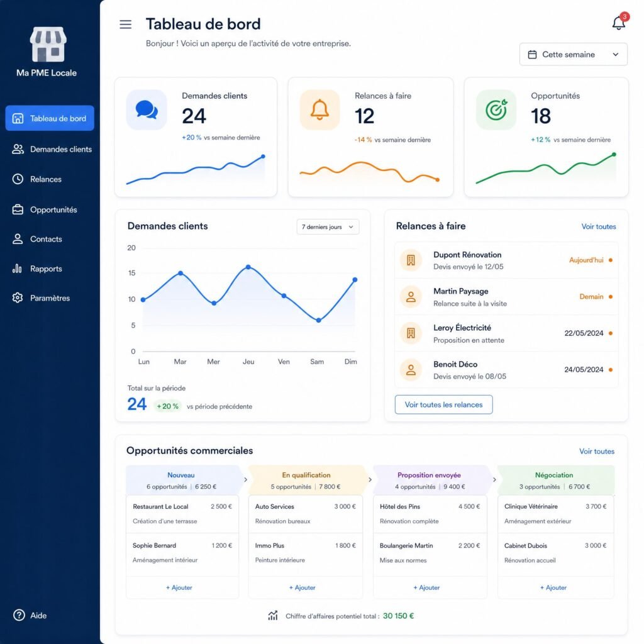Viewport: 644px width, 644px height.
Task: Open the Hôtel des Pins opportunity card
Action: 430,514
